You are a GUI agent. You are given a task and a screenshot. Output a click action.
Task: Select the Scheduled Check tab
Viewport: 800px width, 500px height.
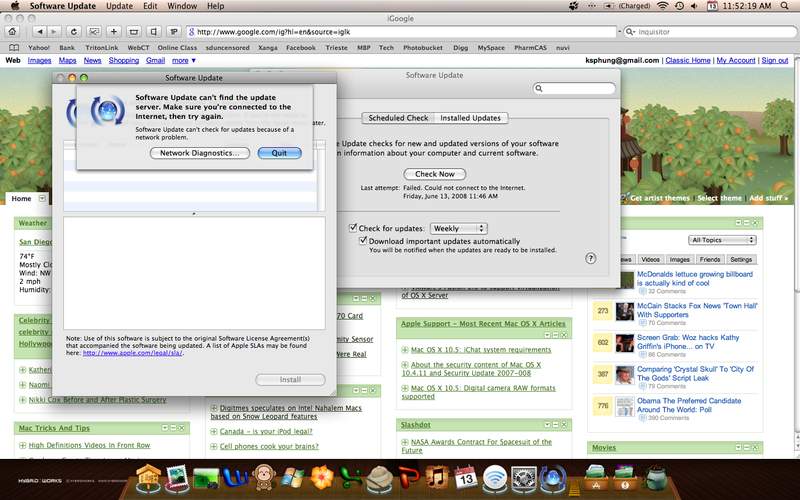pyautogui.click(x=398, y=118)
